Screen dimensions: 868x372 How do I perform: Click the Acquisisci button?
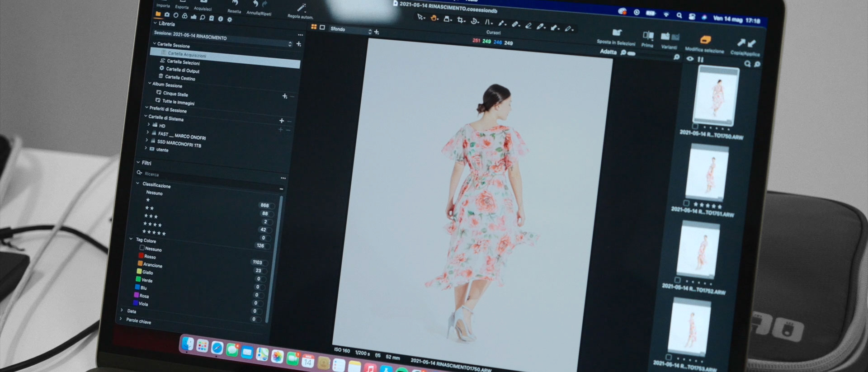coord(203,6)
